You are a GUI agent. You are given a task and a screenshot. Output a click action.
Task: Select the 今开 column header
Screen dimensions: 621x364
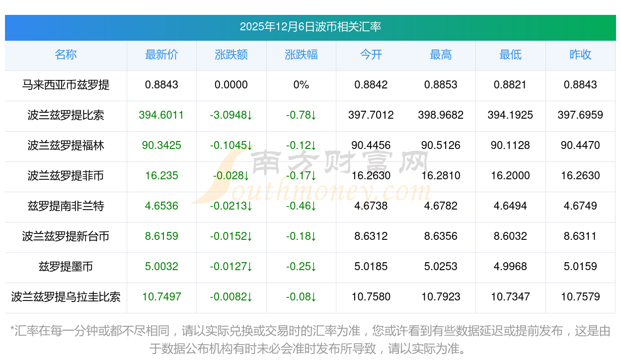(x=371, y=55)
